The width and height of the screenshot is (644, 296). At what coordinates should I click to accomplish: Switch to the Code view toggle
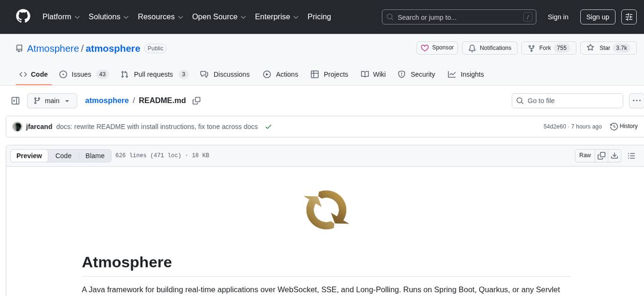[63, 156]
